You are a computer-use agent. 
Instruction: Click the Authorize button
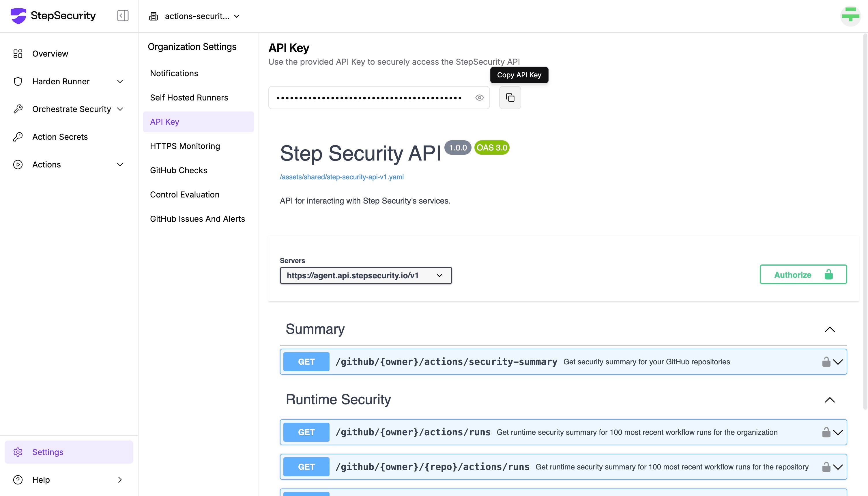click(x=803, y=274)
